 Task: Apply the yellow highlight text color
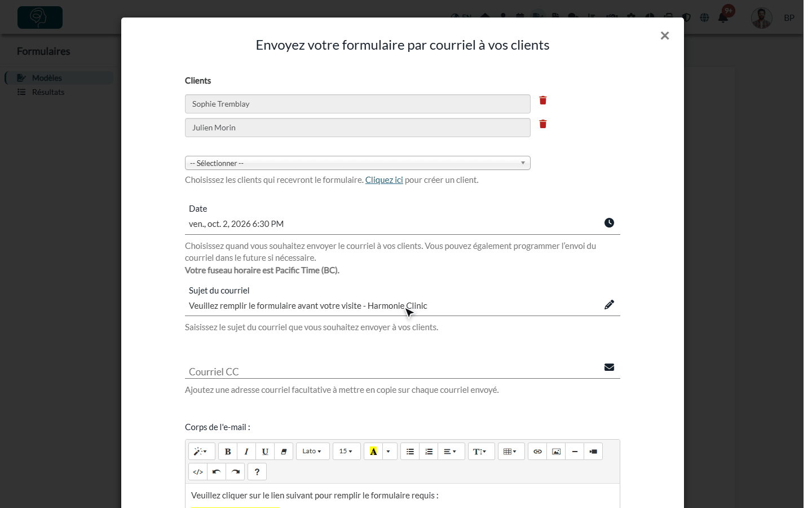tap(373, 452)
